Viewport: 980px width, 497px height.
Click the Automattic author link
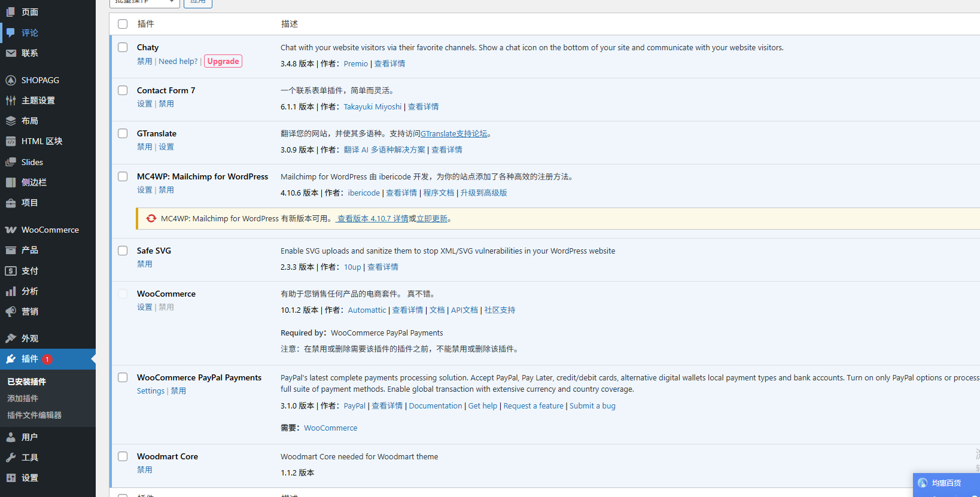(367, 310)
